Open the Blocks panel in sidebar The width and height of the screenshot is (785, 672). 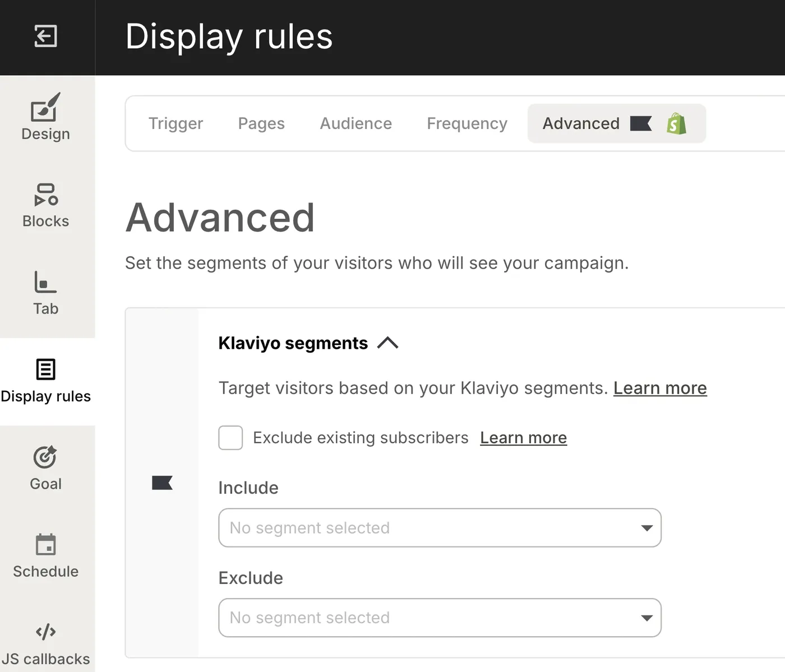pos(46,205)
